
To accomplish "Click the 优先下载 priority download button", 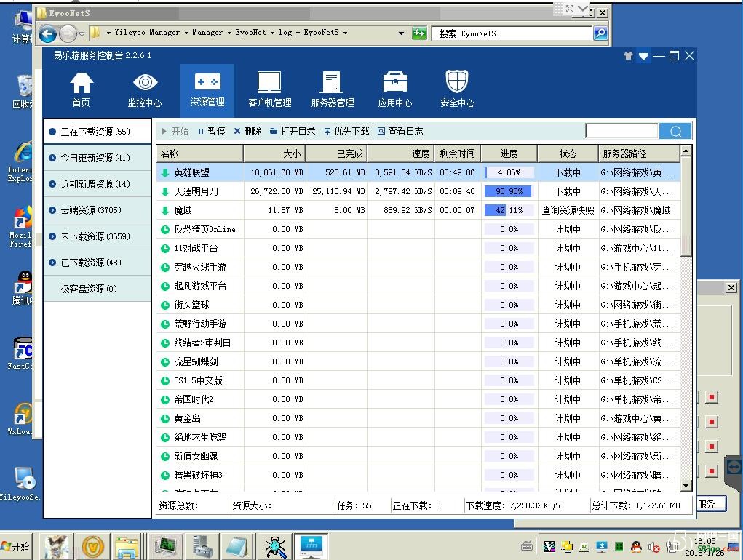I will [x=346, y=131].
